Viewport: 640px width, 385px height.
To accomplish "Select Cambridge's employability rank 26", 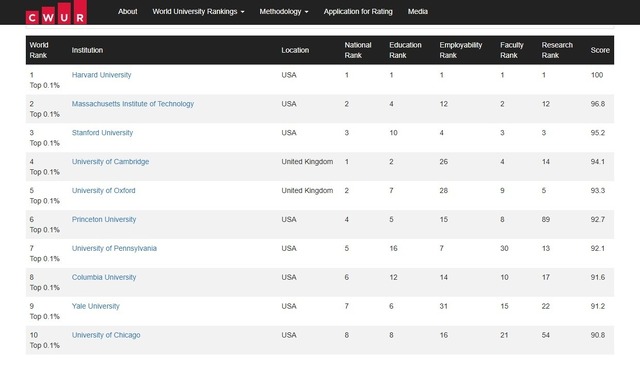I will point(444,162).
